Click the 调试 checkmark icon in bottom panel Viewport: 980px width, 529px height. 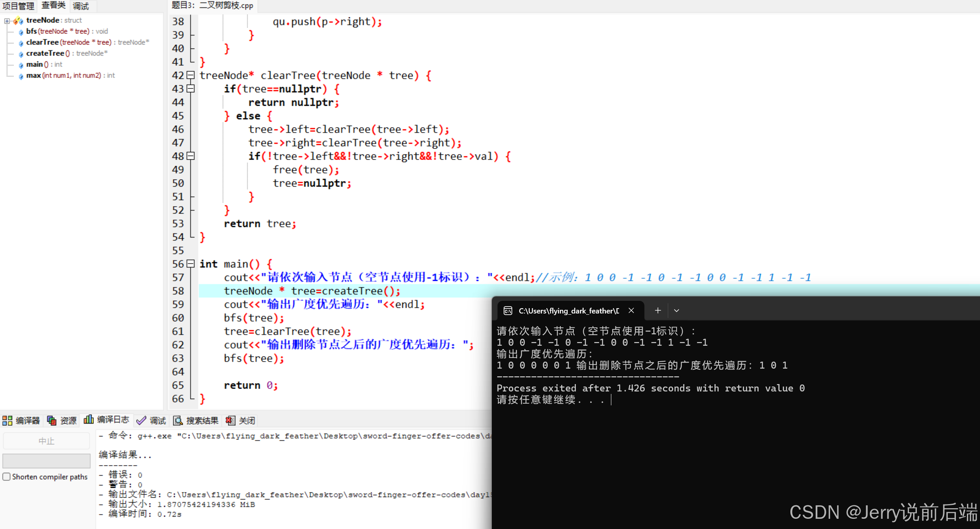click(x=141, y=420)
